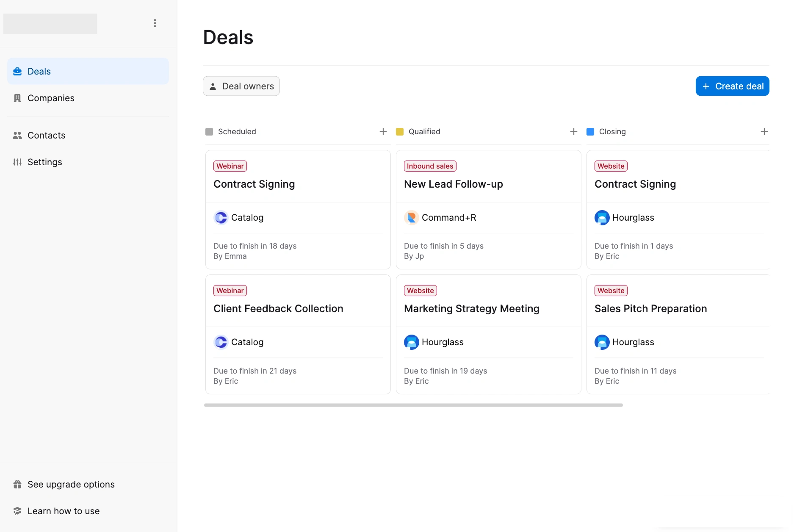Add a new deal under Closing
The height and width of the screenshot is (532, 794).
click(x=764, y=132)
